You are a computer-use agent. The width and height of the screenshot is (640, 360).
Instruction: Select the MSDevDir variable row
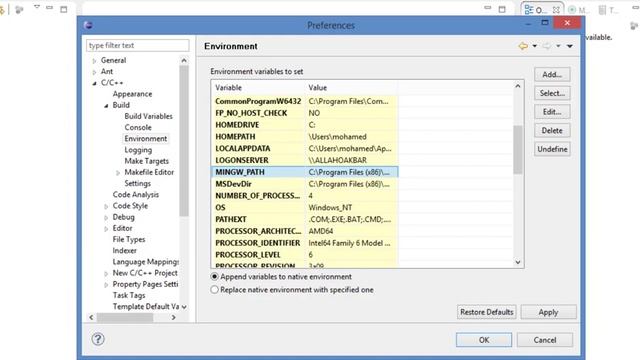pos(304,184)
